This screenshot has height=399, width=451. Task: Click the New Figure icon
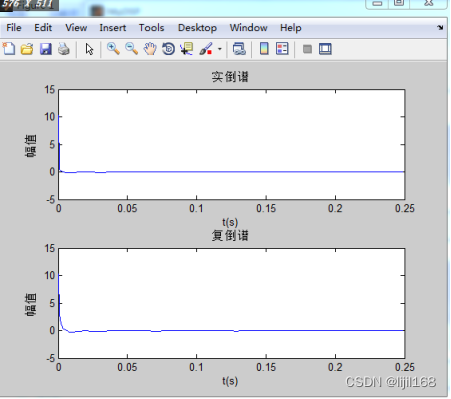pos(9,49)
